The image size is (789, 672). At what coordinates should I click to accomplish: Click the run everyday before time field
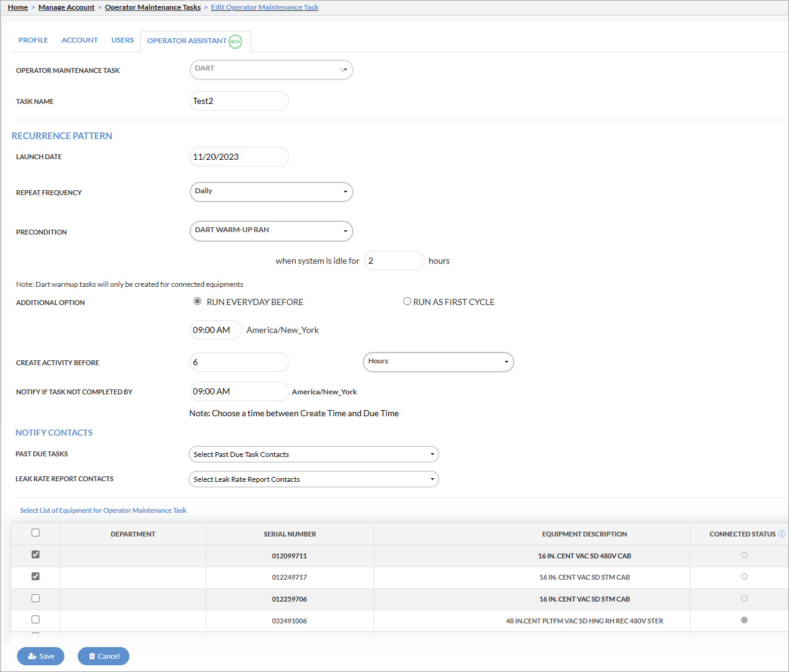(x=216, y=330)
